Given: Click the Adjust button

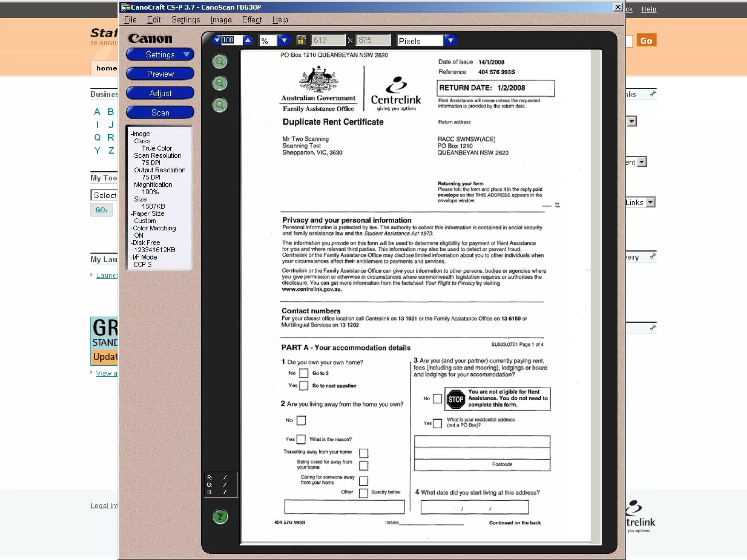Looking at the screenshot, I should pyautogui.click(x=160, y=93).
